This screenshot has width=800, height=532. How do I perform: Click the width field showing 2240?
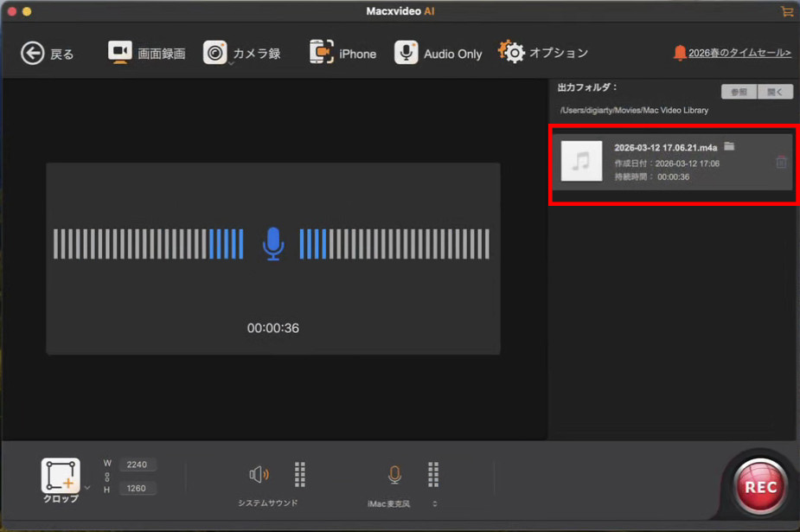[x=137, y=465]
